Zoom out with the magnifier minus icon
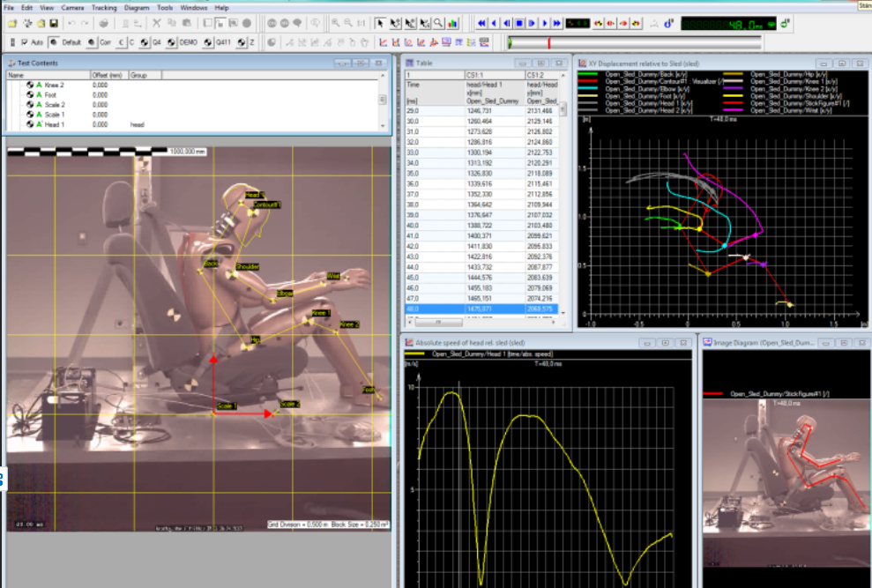This screenshot has height=588, width=872. (348, 24)
